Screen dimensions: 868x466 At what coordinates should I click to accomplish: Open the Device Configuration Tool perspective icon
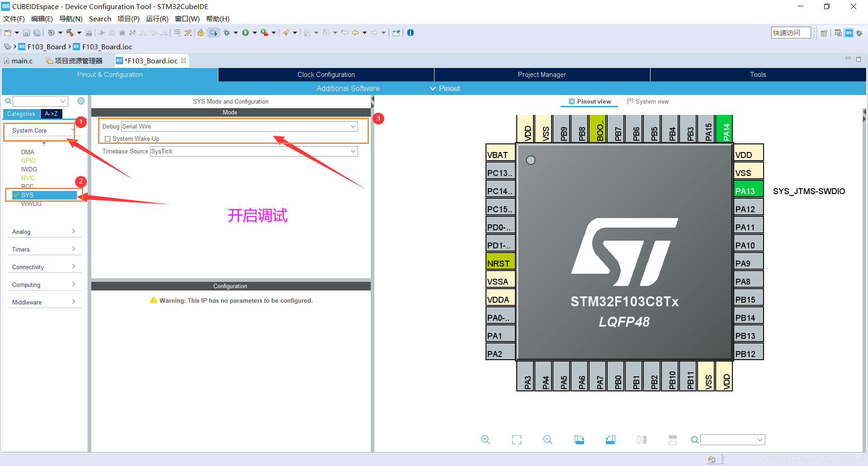tap(849, 33)
